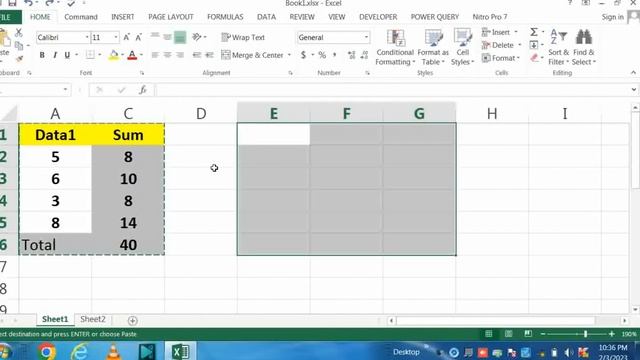The image size is (640, 360).
Task: Click Increase Font Size icon
Action: (127, 37)
